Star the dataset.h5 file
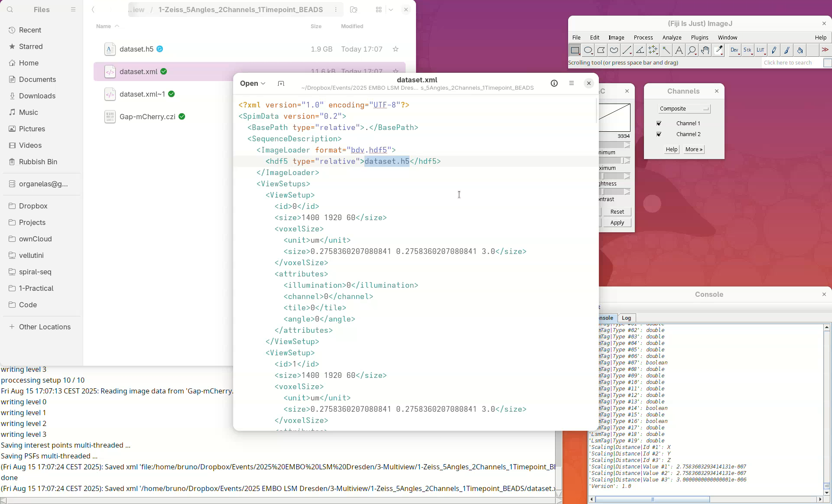The image size is (832, 504). tap(395, 49)
